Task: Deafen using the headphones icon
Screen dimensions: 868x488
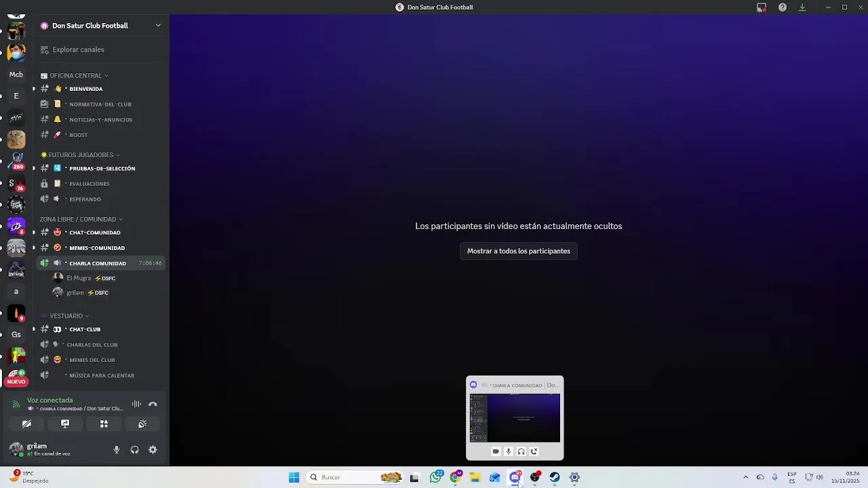Action: pyautogui.click(x=134, y=449)
